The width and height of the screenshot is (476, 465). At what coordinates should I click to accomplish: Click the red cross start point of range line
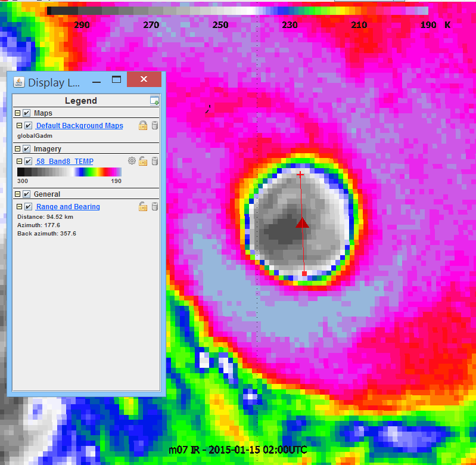[300, 174]
